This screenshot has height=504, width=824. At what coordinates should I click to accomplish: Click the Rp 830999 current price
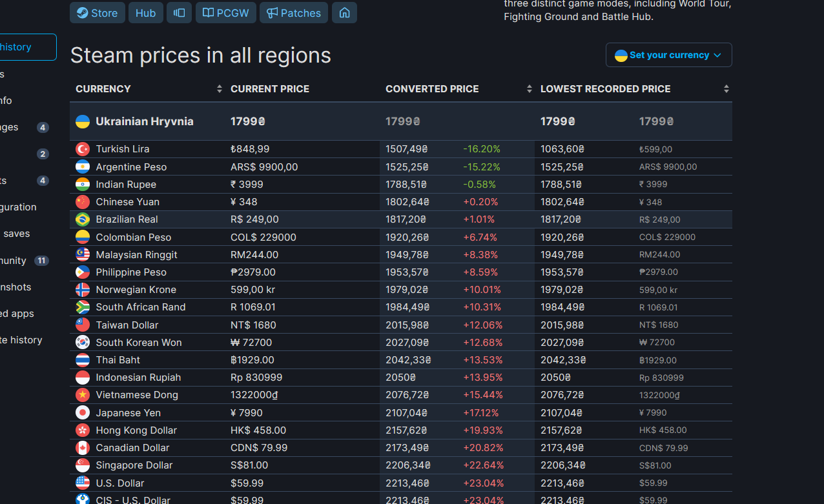coord(256,377)
